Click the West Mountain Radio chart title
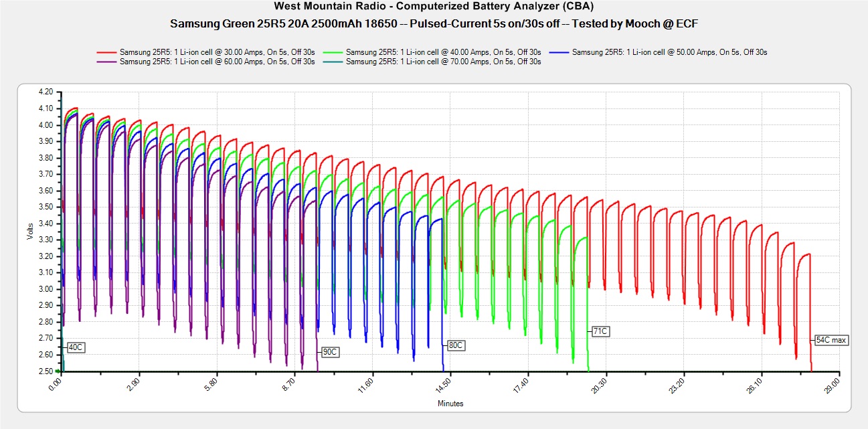868x429 pixels. click(433, 8)
